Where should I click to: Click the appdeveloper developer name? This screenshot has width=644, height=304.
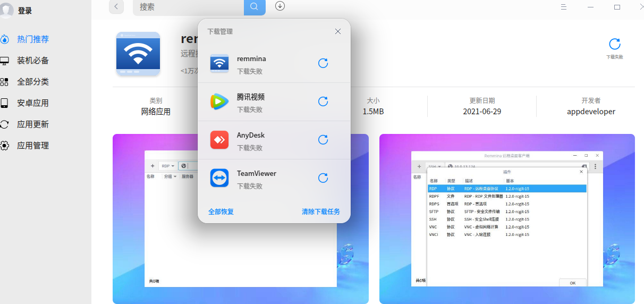(591, 112)
